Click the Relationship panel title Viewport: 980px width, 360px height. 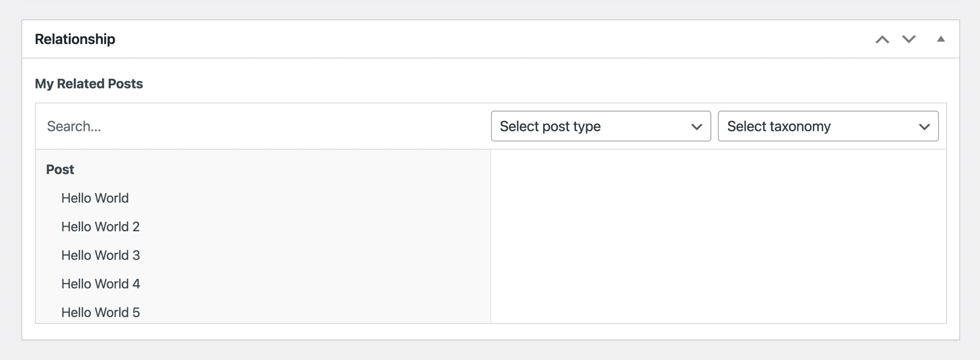pos(75,39)
